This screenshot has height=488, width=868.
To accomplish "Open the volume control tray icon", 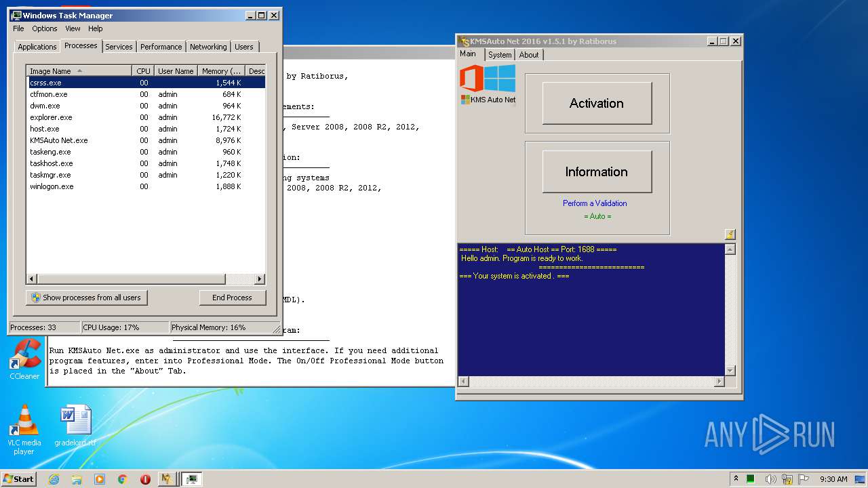I will [770, 479].
